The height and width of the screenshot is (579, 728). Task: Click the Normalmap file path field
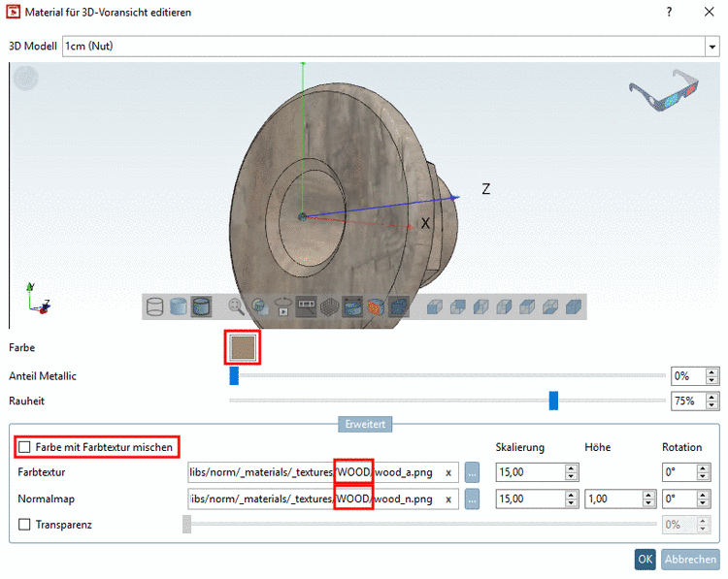pos(323,499)
